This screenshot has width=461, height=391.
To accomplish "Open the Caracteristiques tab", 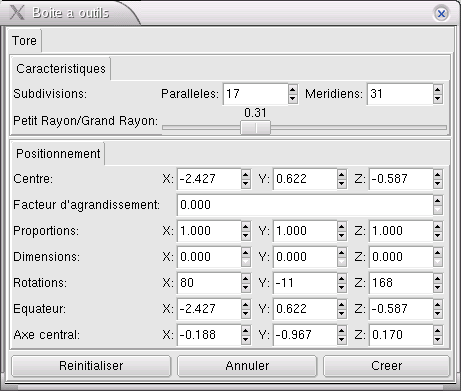I will 61,69.
